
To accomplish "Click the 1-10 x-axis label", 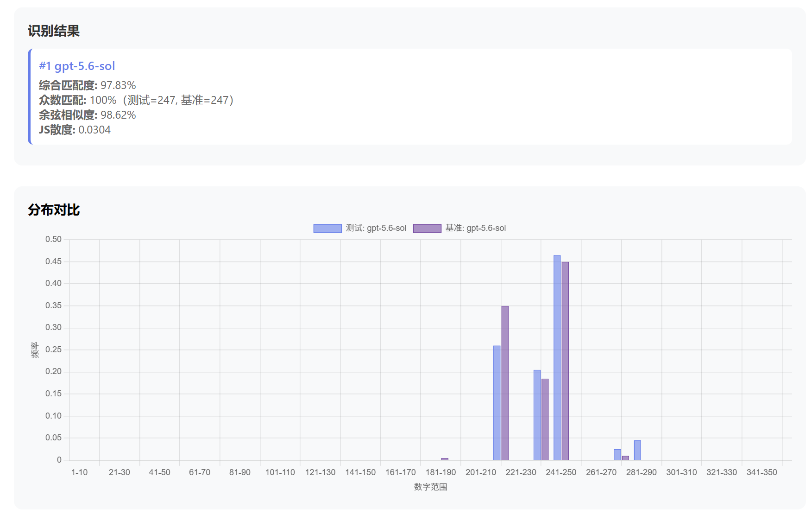I will (x=79, y=472).
